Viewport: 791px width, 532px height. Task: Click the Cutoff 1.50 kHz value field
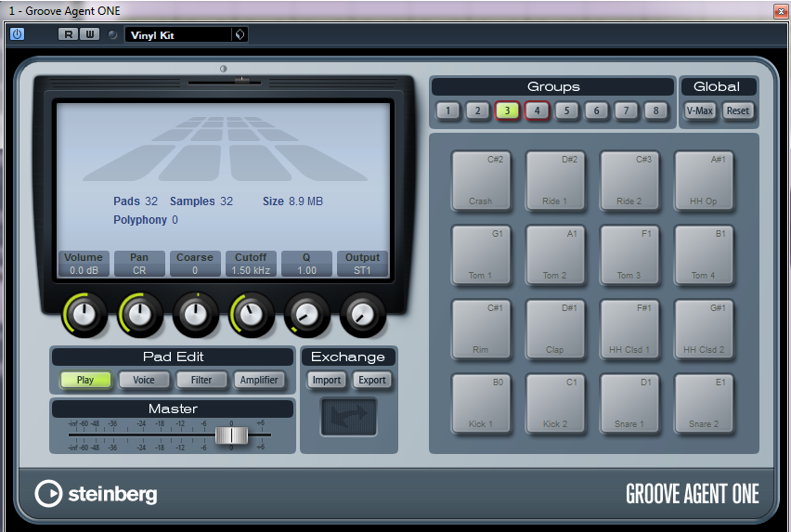pyautogui.click(x=251, y=270)
